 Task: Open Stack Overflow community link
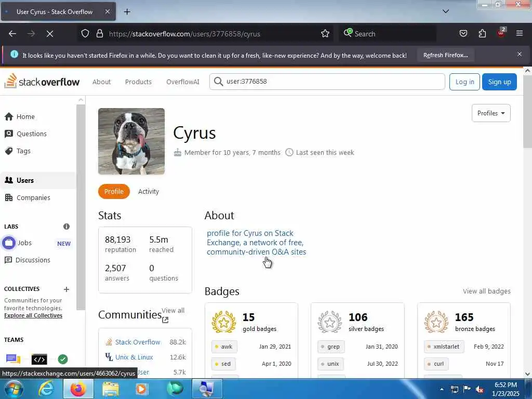[x=137, y=342]
